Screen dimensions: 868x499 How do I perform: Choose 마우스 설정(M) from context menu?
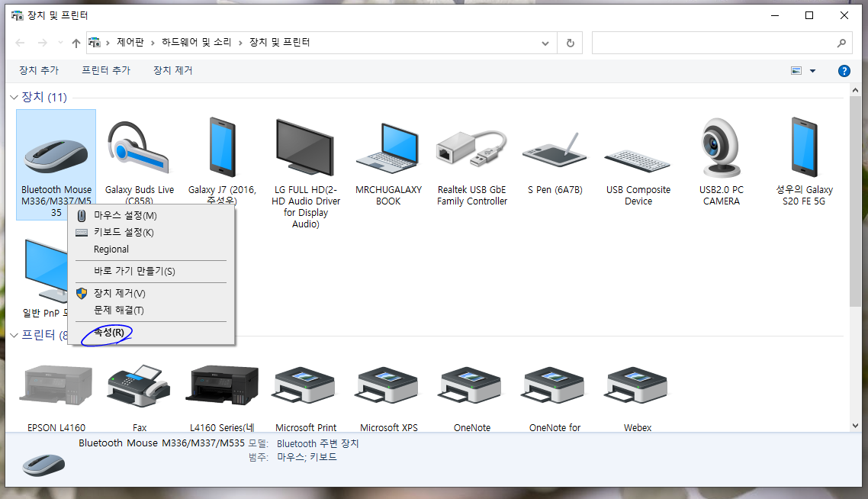(x=151, y=215)
